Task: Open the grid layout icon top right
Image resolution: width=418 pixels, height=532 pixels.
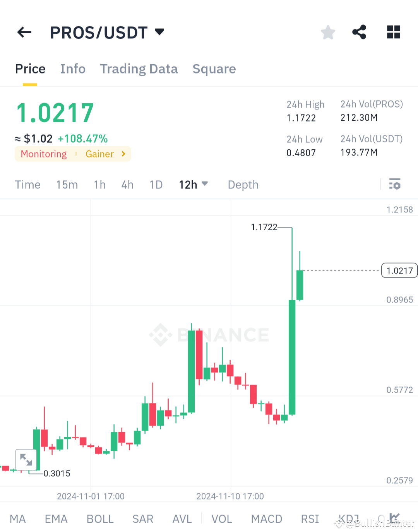Action: [x=393, y=32]
